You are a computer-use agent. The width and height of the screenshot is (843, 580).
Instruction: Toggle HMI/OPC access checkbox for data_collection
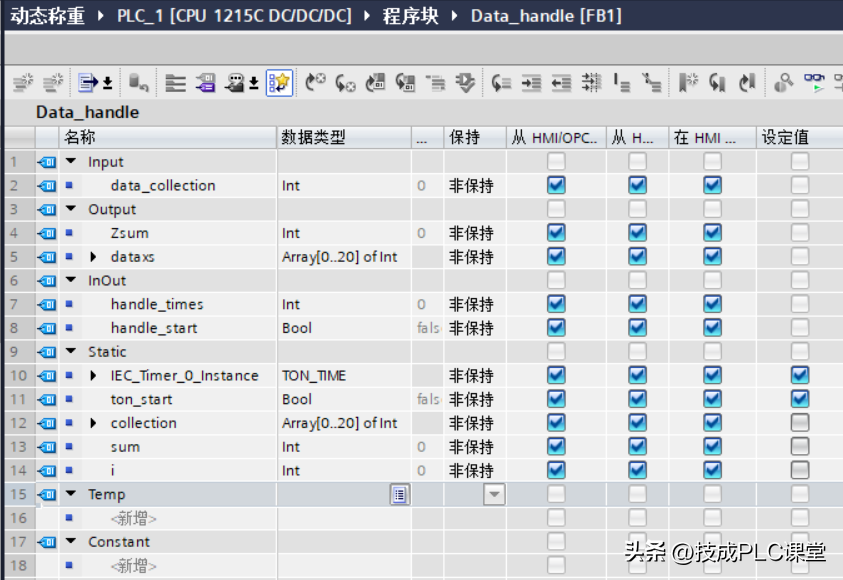pyautogui.click(x=556, y=185)
